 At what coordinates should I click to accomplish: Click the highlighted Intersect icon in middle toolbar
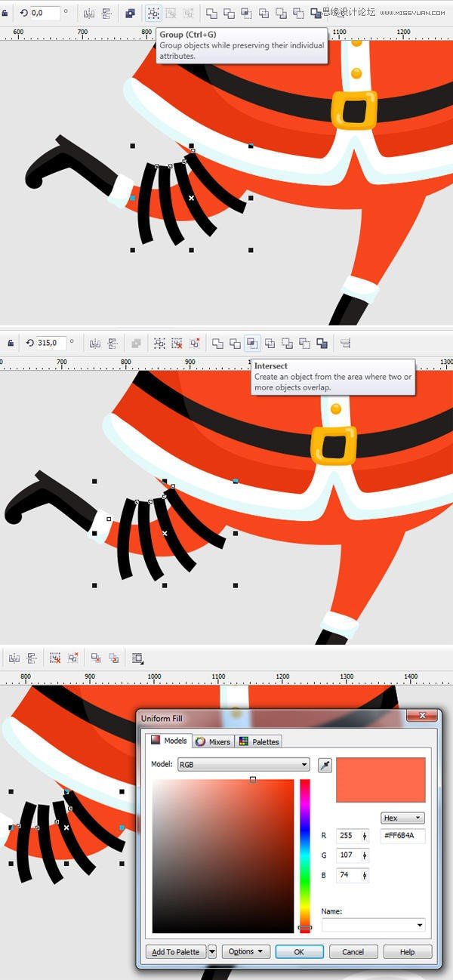pyautogui.click(x=252, y=343)
